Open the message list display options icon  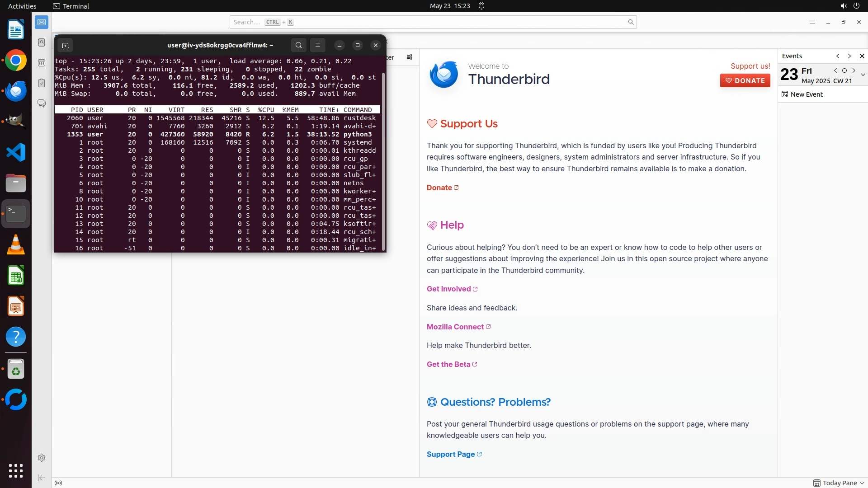tap(409, 57)
